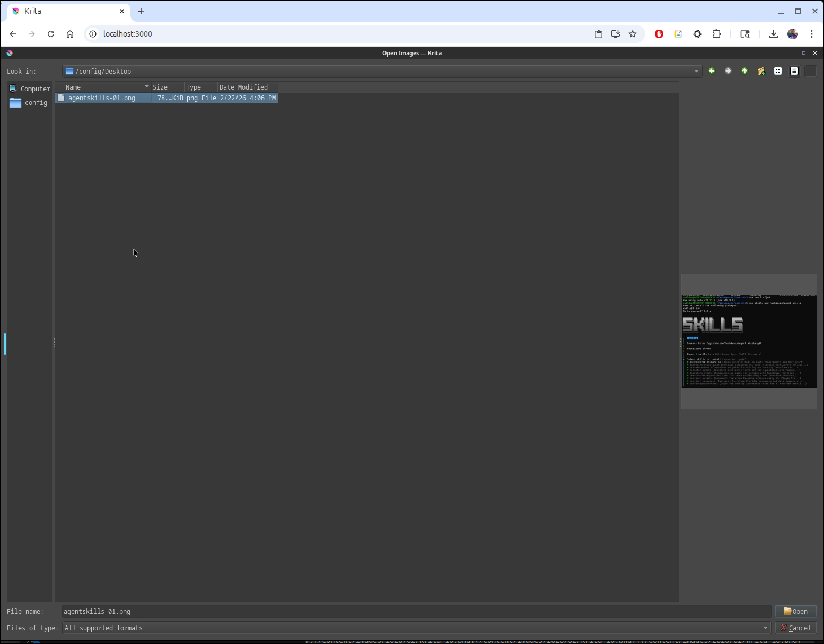
Task: Create a new folder
Action: pyautogui.click(x=761, y=70)
